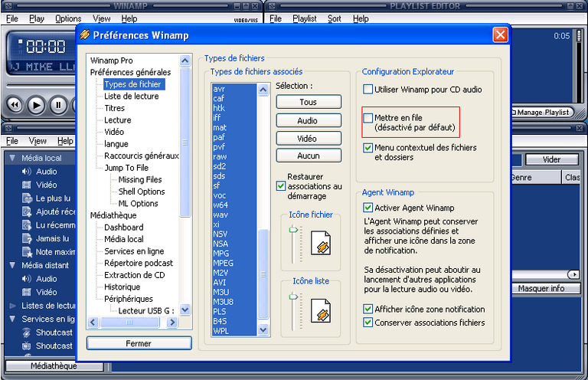Click the Winamp lightning logo in Préférences title
This screenshot has height=380, width=588.
tap(85, 35)
